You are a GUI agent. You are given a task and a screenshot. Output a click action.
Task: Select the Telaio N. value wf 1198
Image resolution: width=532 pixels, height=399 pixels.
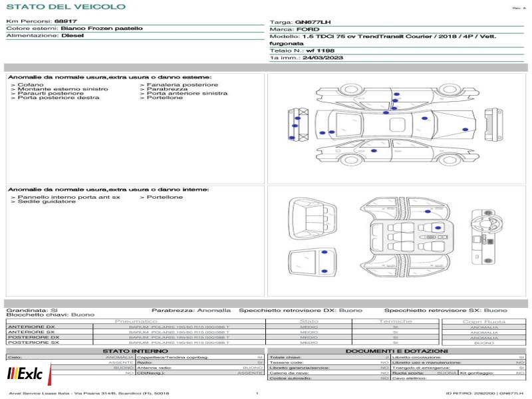[321, 51]
